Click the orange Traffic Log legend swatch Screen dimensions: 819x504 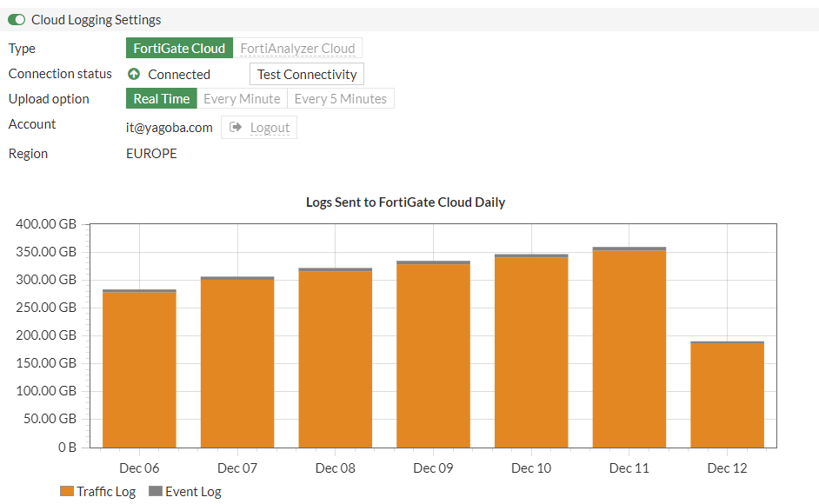(x=67, y=491)
